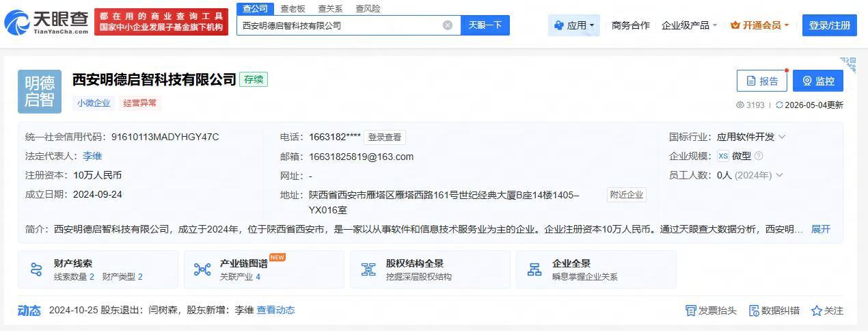Click the 明德启智 company logo thumbnail
868x331 pixels.
coord(40,92)
